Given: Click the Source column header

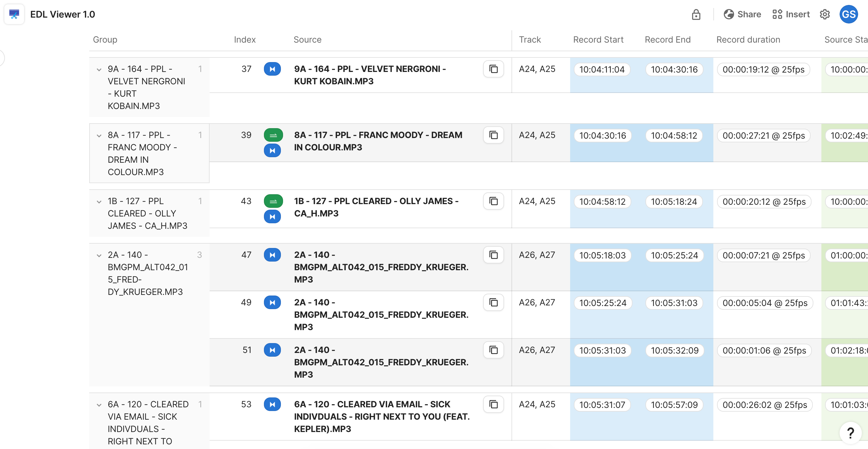Looking at the screenshot, I should coord(307,40).
